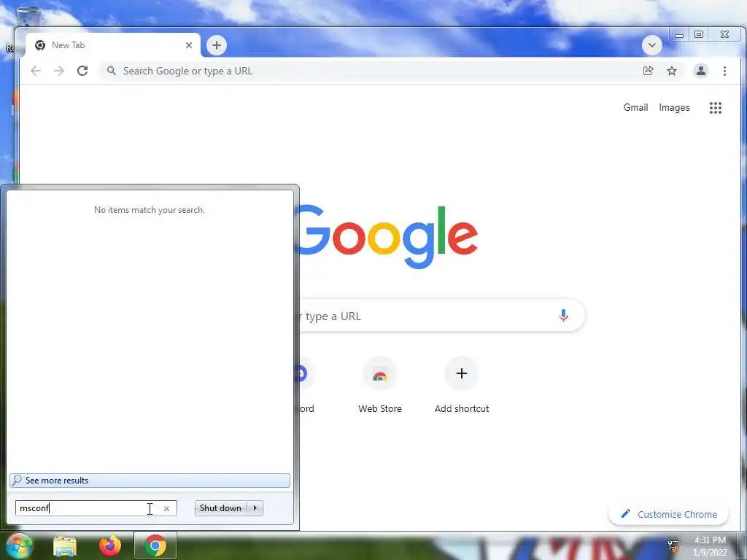Open Chrome's three-dot menu
The image size is (747, 560).
(x=724, y=71)
